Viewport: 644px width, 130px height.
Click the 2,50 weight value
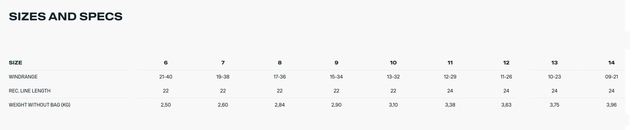166,105
